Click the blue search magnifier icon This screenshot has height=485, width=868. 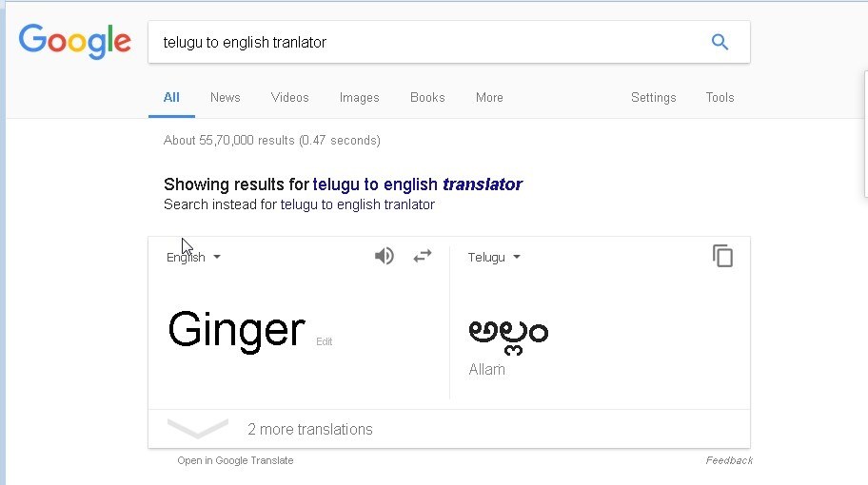point(720,42)
